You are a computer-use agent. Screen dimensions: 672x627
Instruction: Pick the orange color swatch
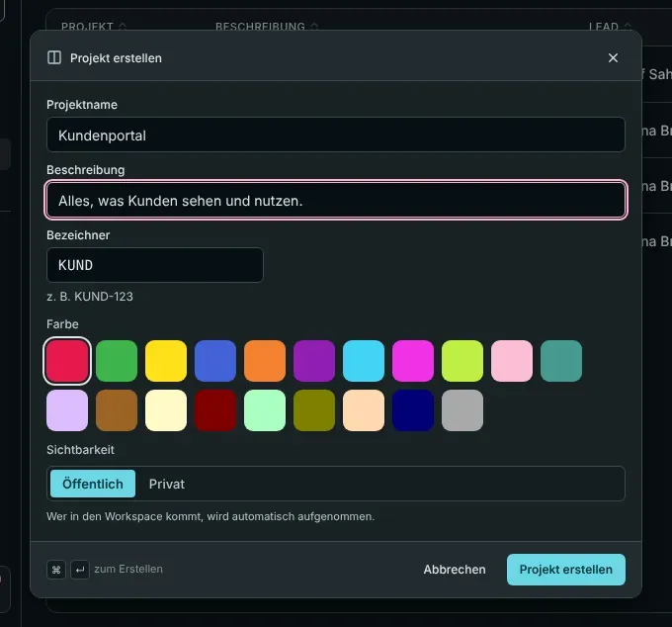265,361
